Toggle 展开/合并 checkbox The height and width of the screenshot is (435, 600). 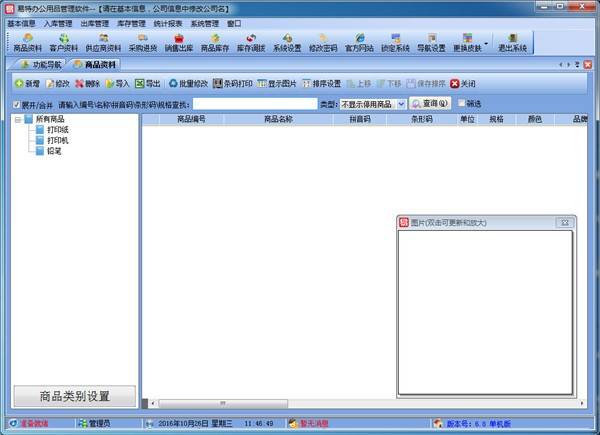tap(17, 103)
